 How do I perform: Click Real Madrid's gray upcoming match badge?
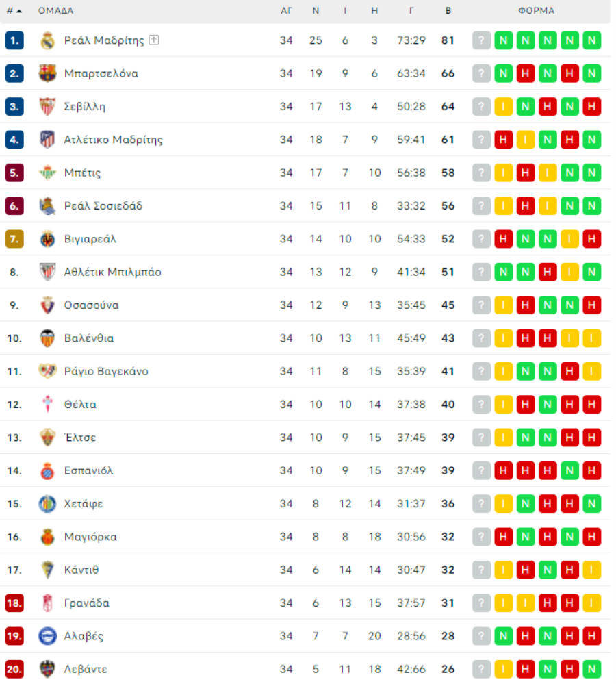click(x=481, y=40)
